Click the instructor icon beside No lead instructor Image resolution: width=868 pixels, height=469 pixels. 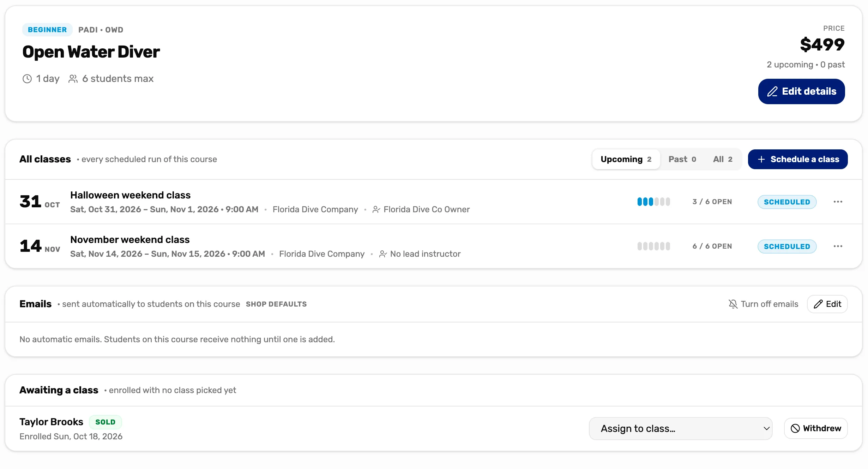click(383, 254)
